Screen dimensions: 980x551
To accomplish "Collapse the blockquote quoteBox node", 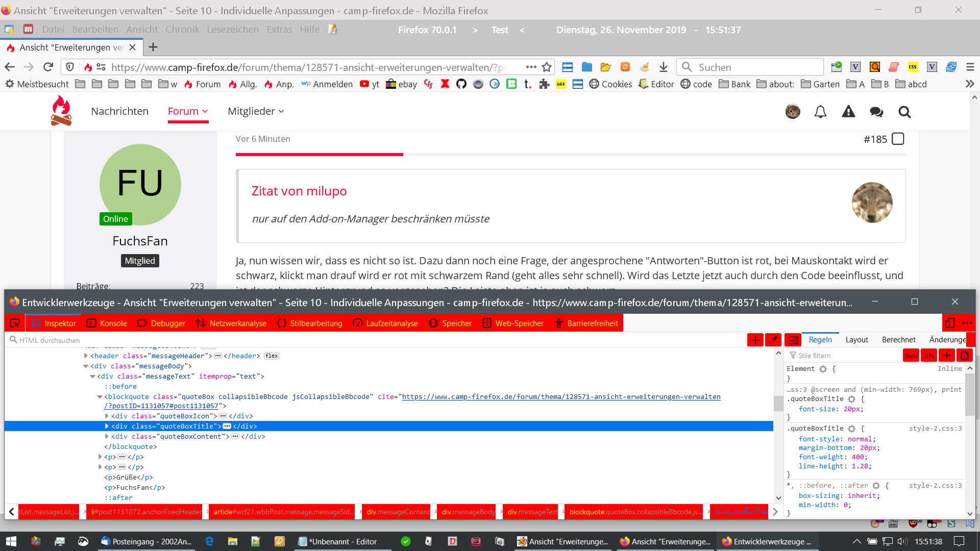I will point(100,397).
